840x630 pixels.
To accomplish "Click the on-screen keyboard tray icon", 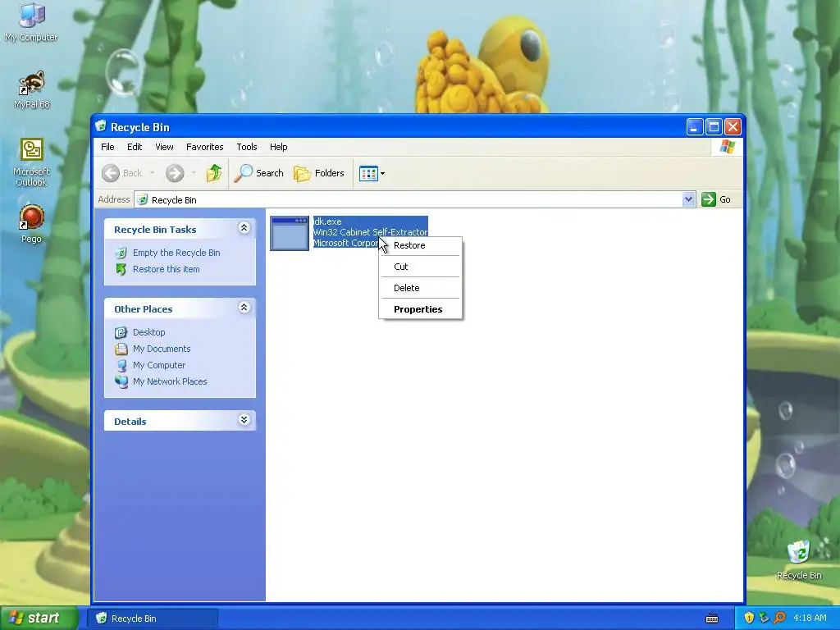I will click(712, 619).
